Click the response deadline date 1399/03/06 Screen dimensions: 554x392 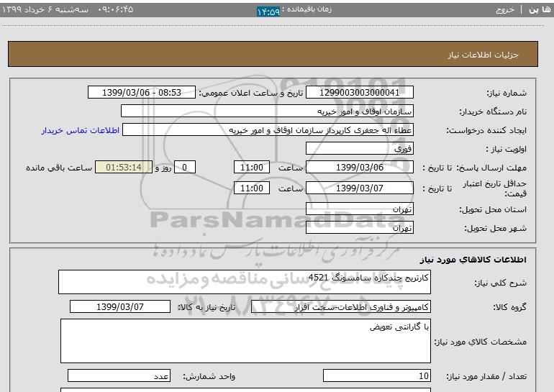click(x=359, y=167)
